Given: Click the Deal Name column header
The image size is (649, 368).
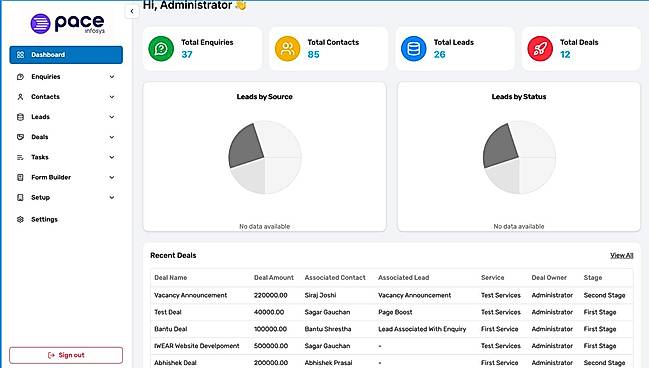Looking at the screenshot, I should pyautogui.click(x=171, y=278).
